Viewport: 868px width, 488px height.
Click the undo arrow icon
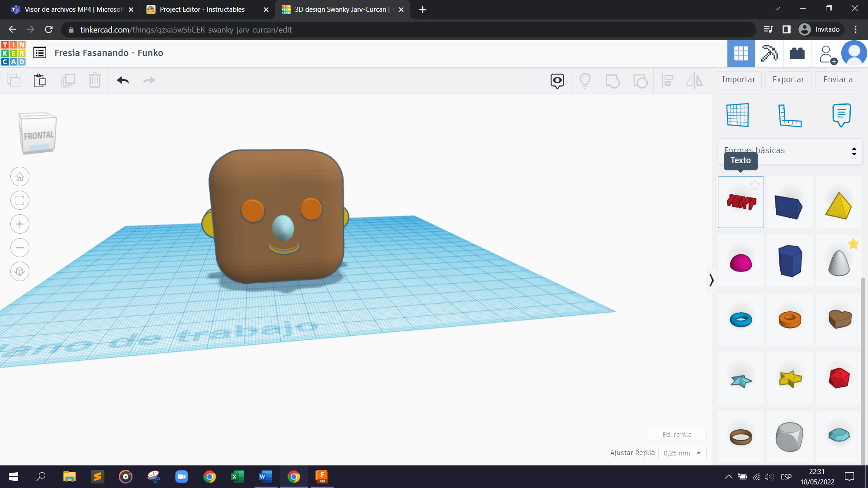[123, 80]
